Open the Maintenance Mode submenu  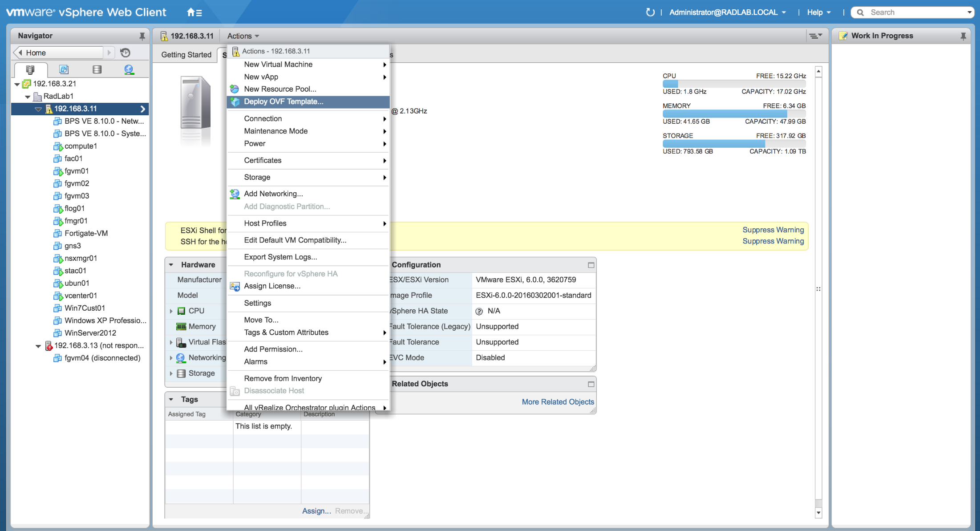(x=275, y=131)
